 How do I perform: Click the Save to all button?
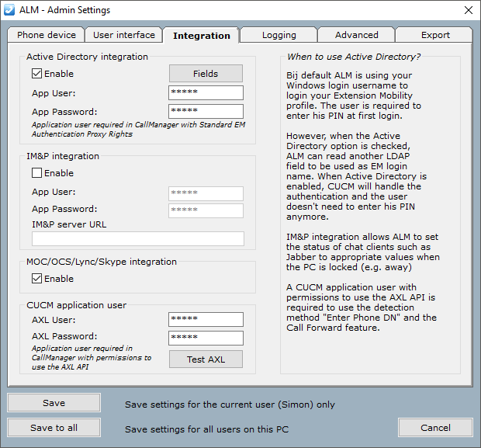point(54,428)
